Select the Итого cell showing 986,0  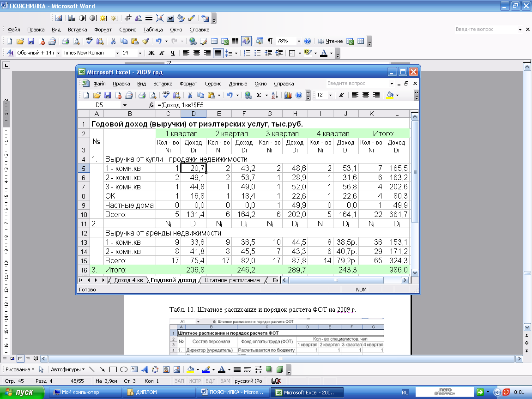396,270
